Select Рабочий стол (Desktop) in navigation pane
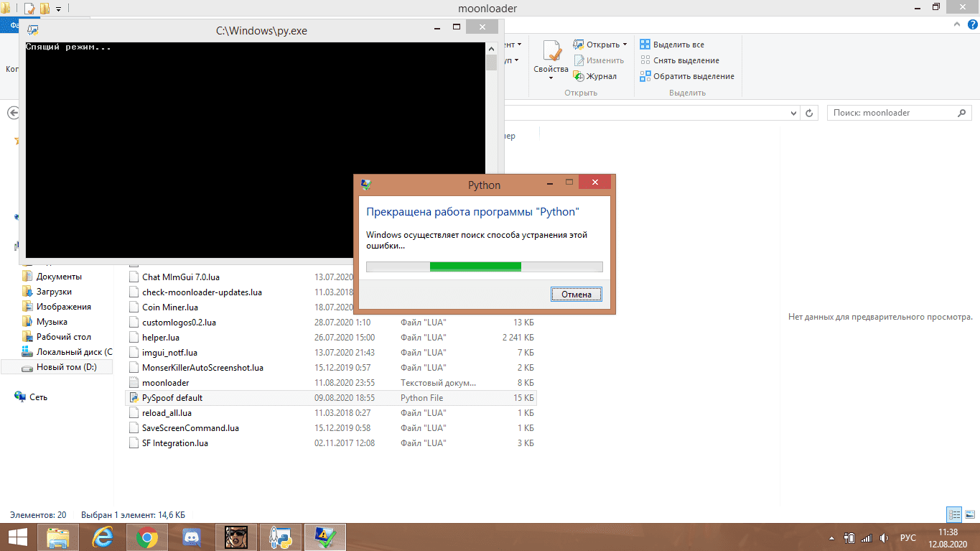 pos(64,337)
